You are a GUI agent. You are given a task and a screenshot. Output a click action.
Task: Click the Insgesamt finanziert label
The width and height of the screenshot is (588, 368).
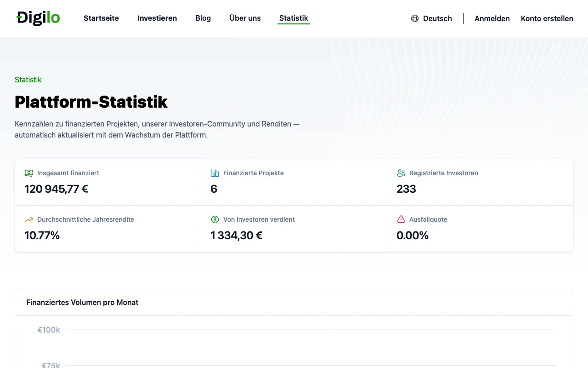pyautogui.click(x=68, y=173)
